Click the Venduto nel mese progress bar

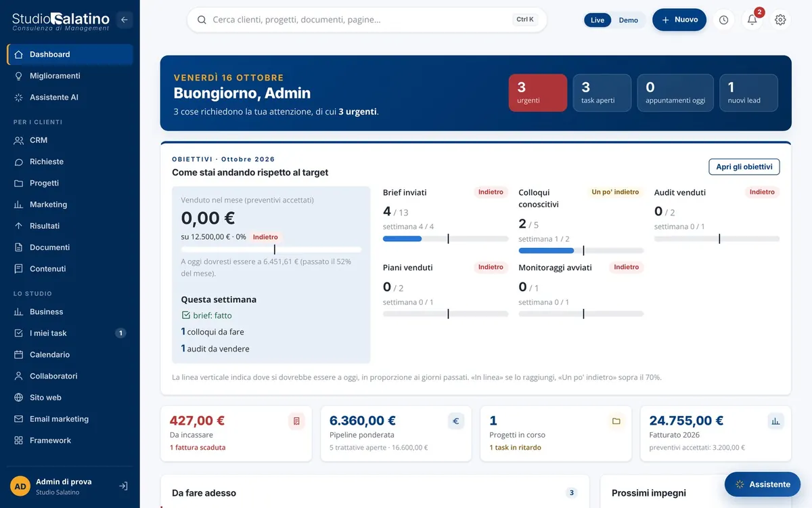click(x=271, y=249)
